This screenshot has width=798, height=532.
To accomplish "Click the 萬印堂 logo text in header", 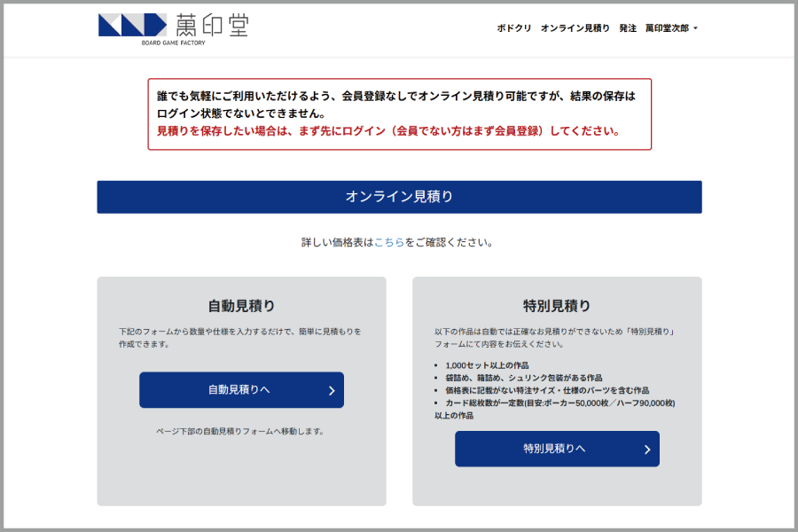I will (x=212, y=24).
